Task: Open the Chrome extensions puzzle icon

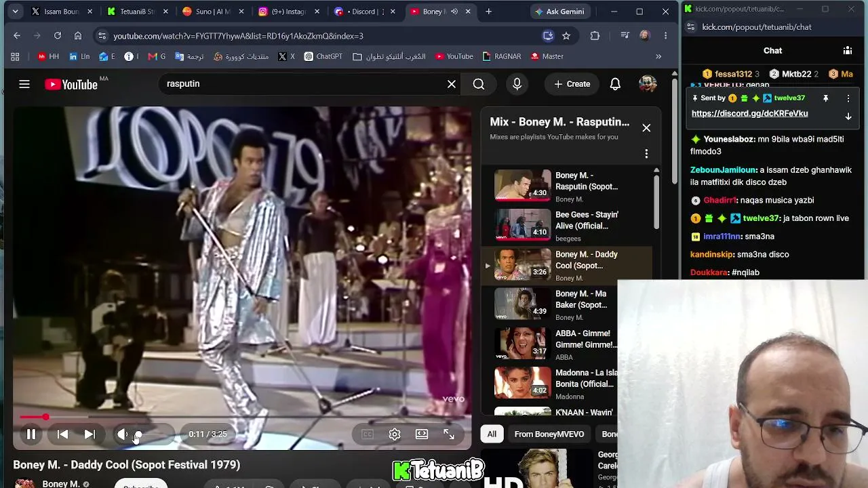Action: pos(595,36)
